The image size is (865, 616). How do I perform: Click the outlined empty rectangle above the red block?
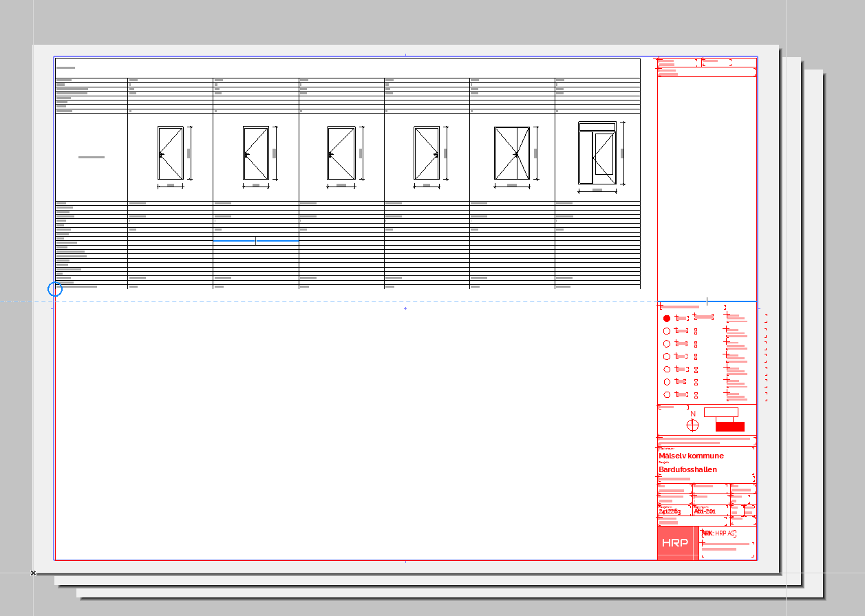[x=720, y=412]
